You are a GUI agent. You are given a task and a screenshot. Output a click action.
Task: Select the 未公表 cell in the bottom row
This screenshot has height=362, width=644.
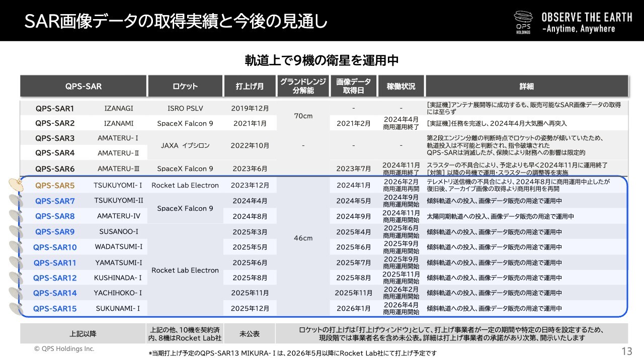coord(250,334)
